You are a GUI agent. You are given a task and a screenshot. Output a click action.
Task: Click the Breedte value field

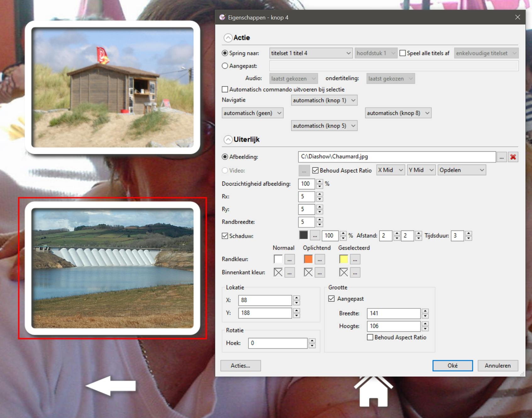(394, 313)
